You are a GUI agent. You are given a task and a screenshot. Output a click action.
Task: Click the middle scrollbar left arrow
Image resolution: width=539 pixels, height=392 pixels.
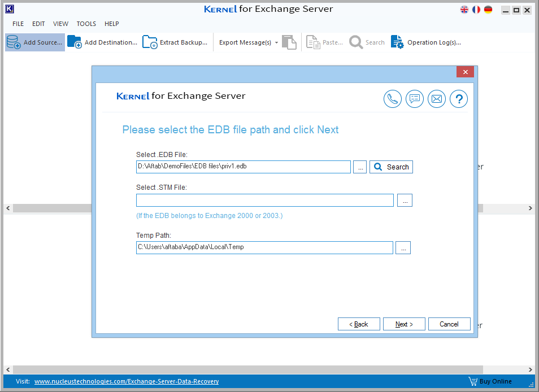tap(8, 208)
